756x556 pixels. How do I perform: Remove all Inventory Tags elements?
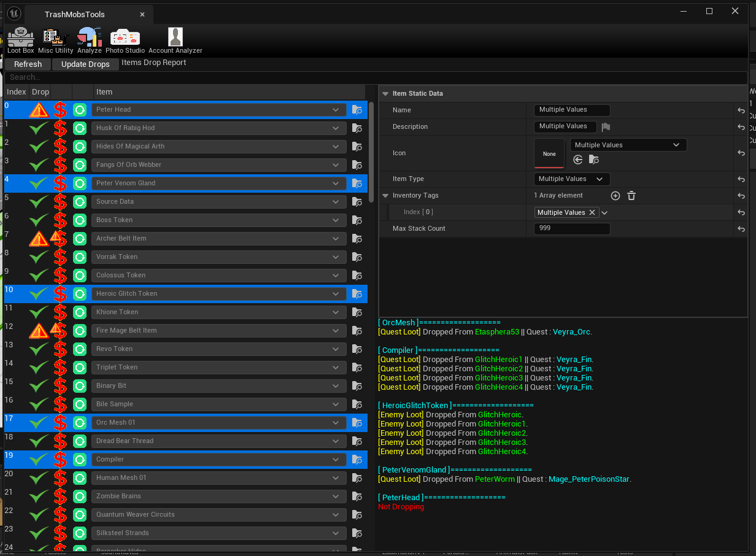pyautogui.click(x=631, y=196)
